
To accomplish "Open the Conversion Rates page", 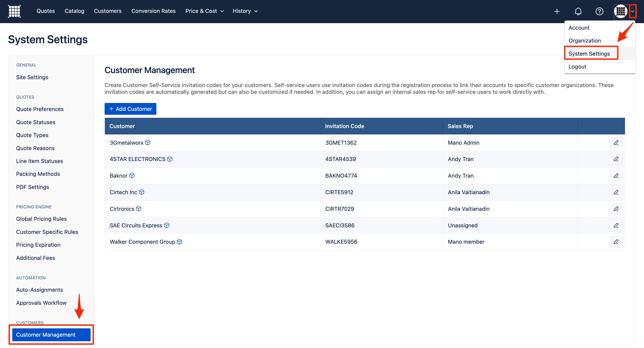I will tap(153, 11).
